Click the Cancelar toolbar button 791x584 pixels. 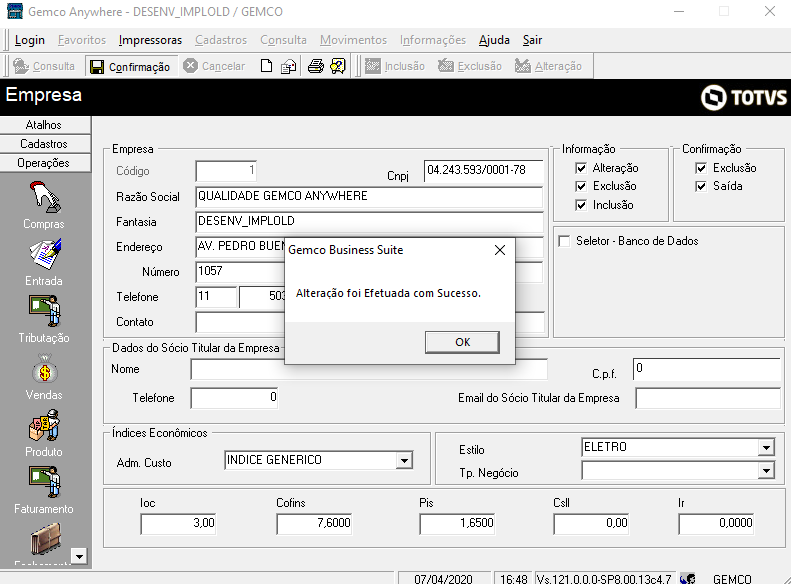pos(214,66)
